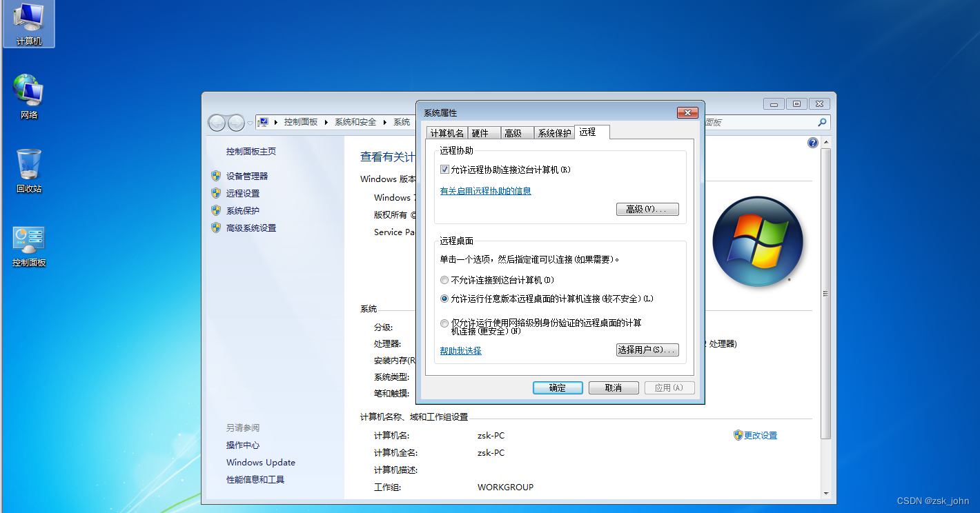Open 高级系统设置 link in sidebar
The height and width of the screenshot is (513, 980).
[251, 228]
